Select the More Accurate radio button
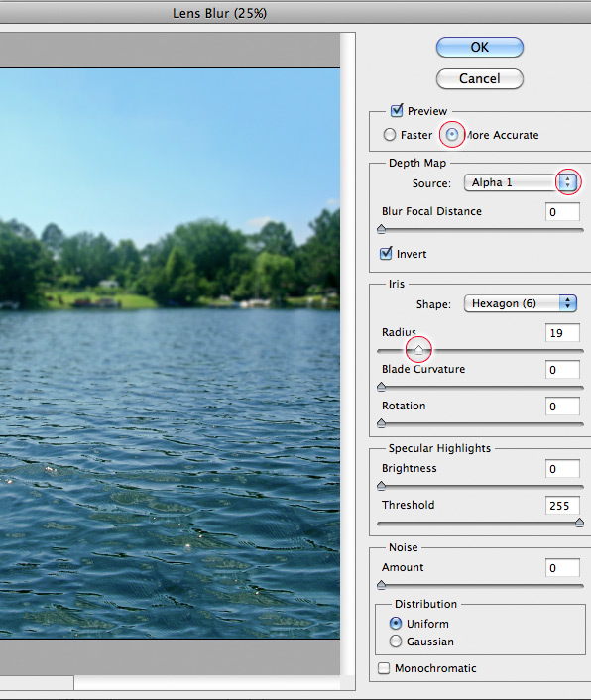This screenshot has width=591, height=700. point(452,135)
